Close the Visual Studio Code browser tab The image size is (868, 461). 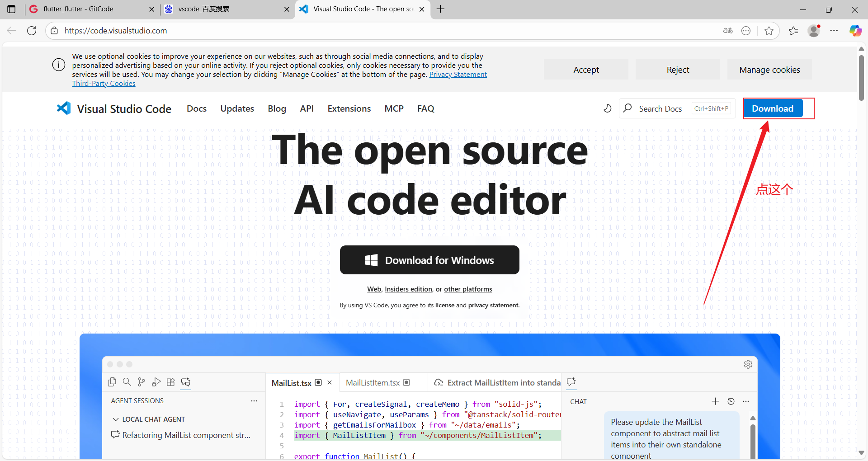[422, 9]
